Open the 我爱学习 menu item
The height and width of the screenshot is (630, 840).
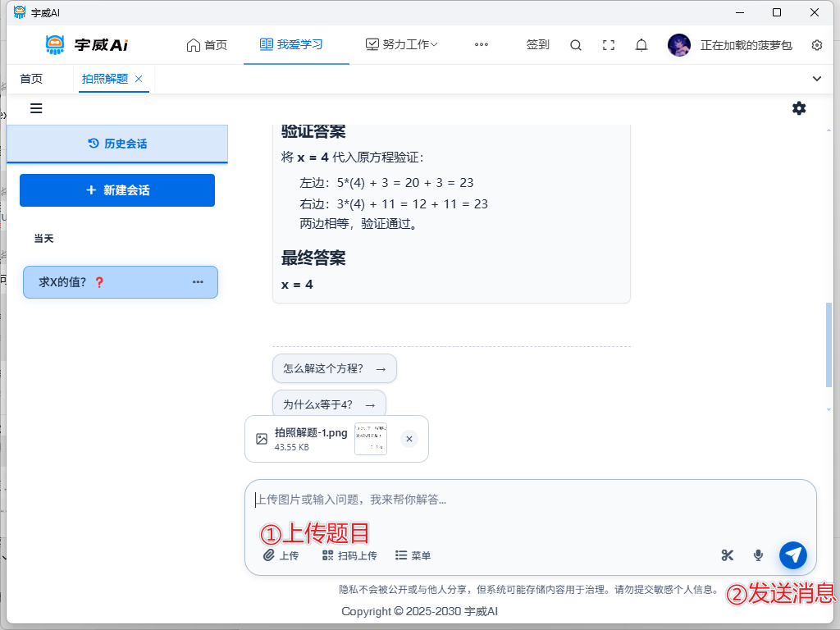pyautogui.click(x=291, y=45)
